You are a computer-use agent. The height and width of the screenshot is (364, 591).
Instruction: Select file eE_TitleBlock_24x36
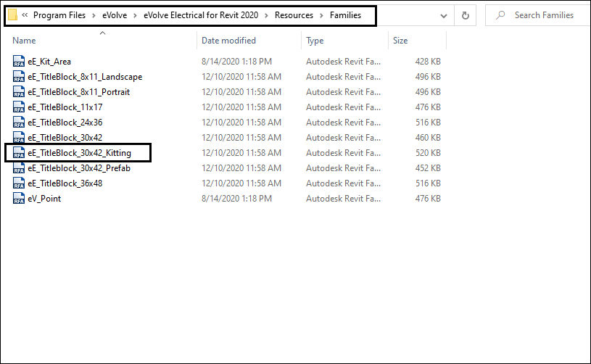tap(65, 122)
